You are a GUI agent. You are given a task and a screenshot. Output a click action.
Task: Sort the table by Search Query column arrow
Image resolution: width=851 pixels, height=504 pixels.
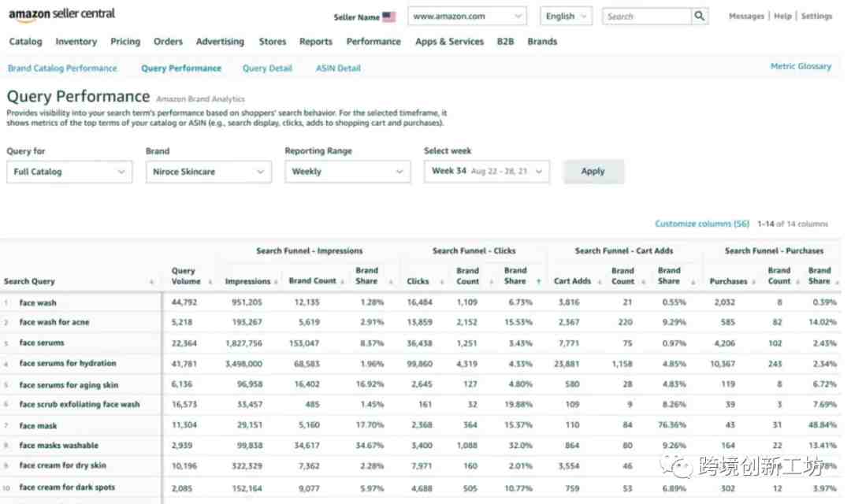tap(151, 282)
